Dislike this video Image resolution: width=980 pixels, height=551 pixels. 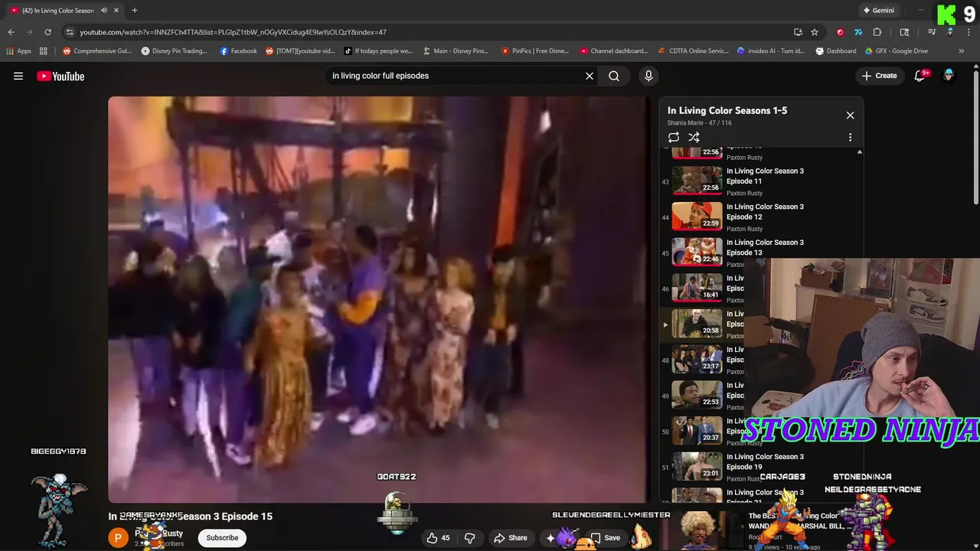[x=470, y=538]
